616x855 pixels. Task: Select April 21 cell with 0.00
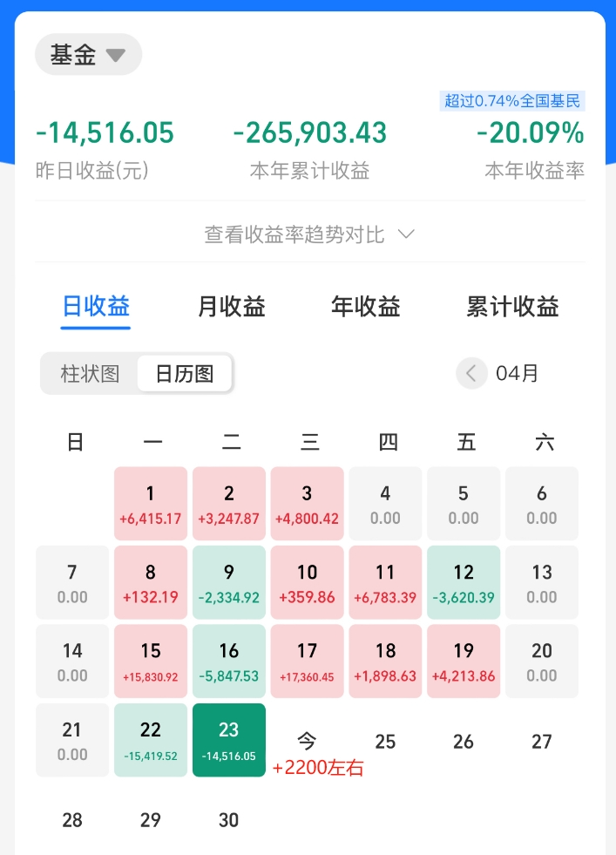coord(72,740)
